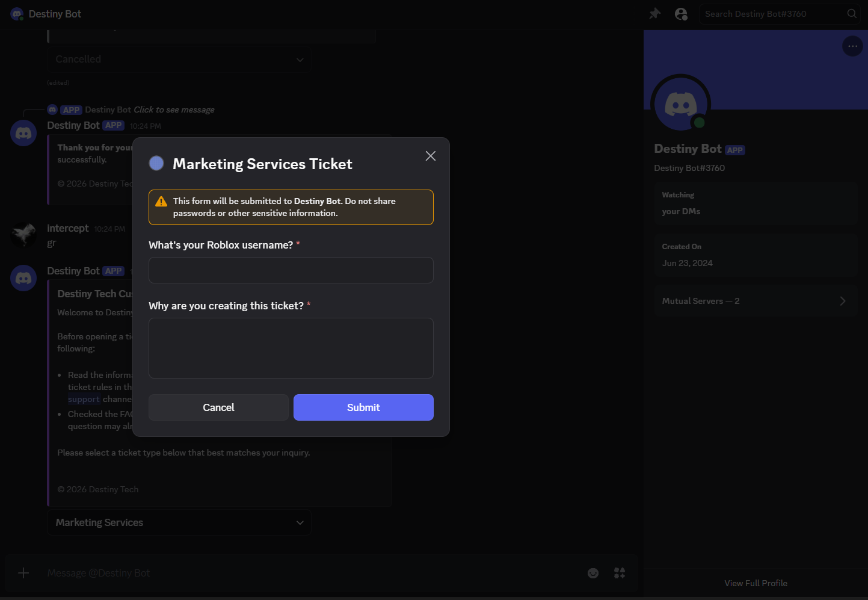Image resolution: width=868 pixels, height=600 pixels.
Task: Click the Roblox username input field
Action: [x=291, y=270]
